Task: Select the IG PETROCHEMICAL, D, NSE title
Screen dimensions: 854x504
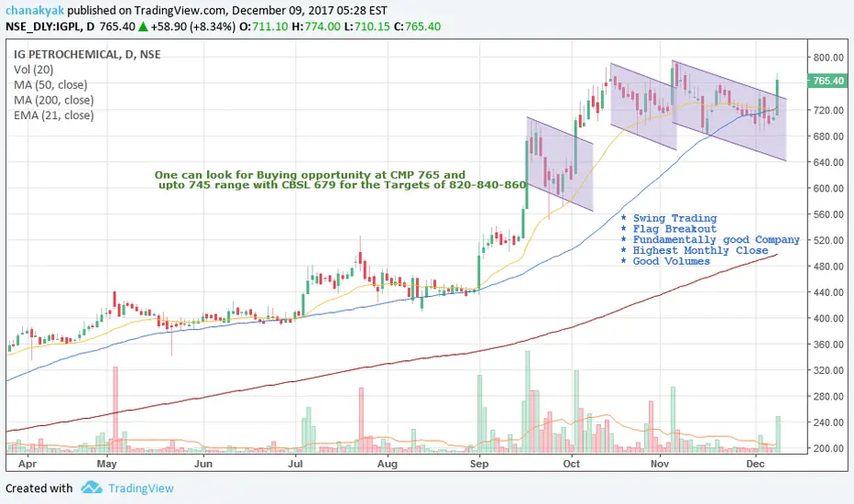Action: [x=87, y=54]
